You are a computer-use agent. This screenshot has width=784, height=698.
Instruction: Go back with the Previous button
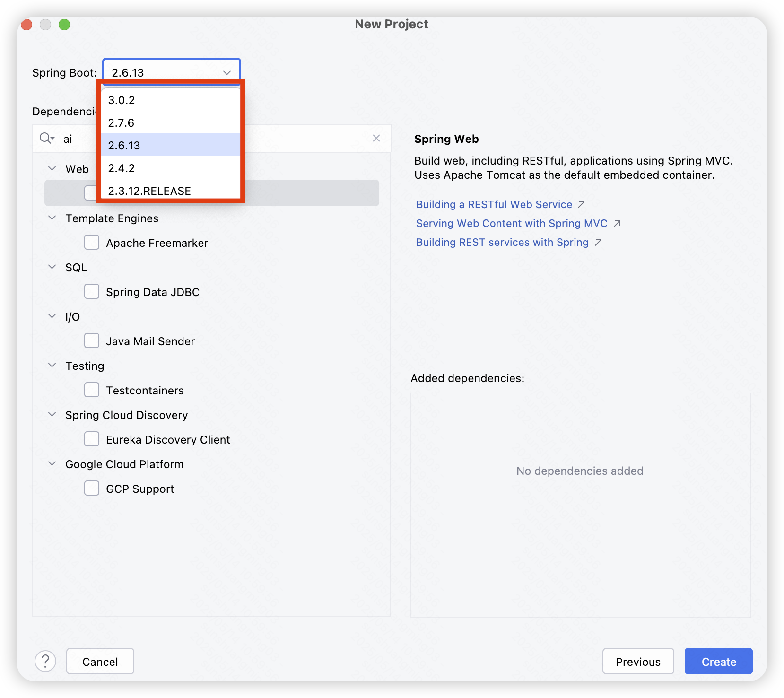pyautogui.click(x=638, y=661)
